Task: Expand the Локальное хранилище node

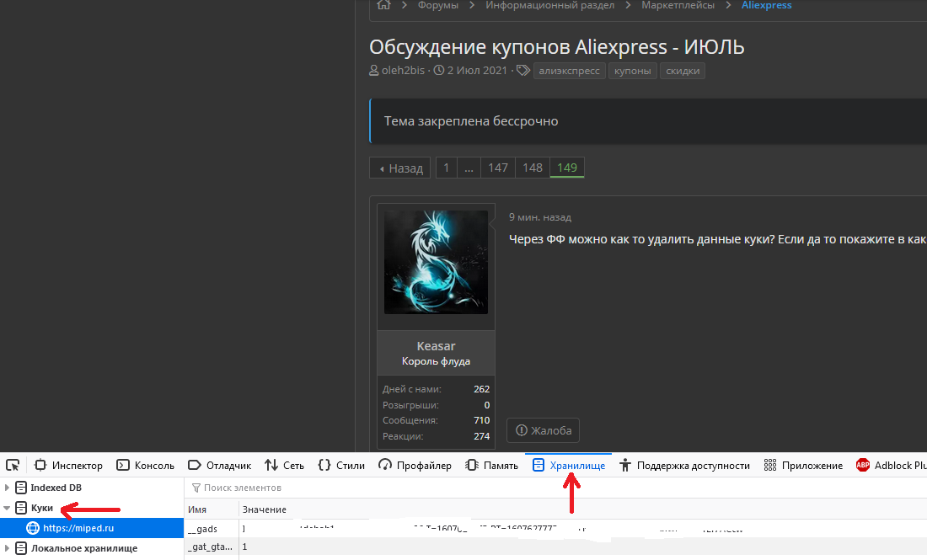Action: click(x=7, y=548)
